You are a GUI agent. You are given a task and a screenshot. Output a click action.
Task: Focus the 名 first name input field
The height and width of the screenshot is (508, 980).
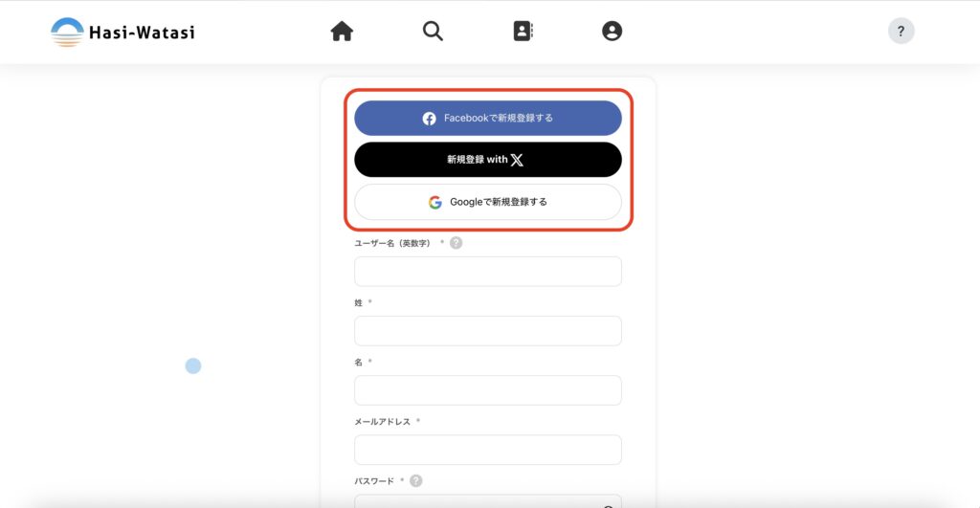point(488,390)
